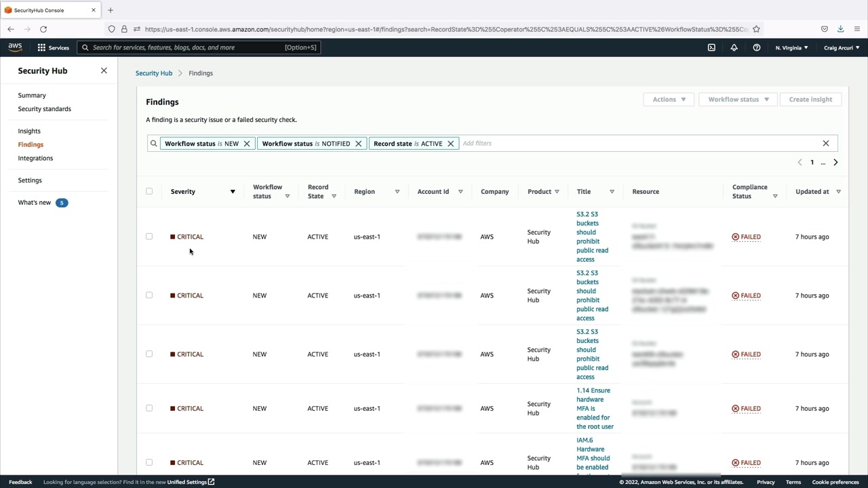Viewport: 868px width, 488px height.
Task: Select Findings in the sidebar
Action: (31, 145)
